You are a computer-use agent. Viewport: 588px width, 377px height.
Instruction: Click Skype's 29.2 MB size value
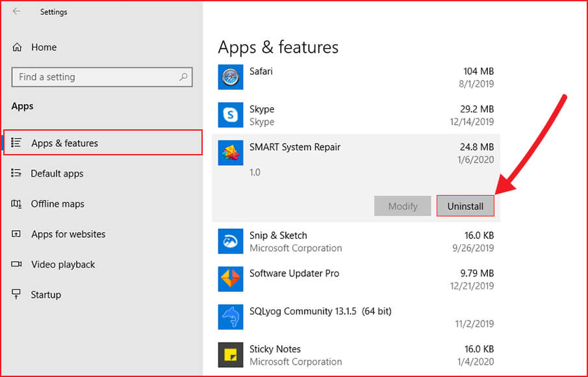click(x=477, y=109)
